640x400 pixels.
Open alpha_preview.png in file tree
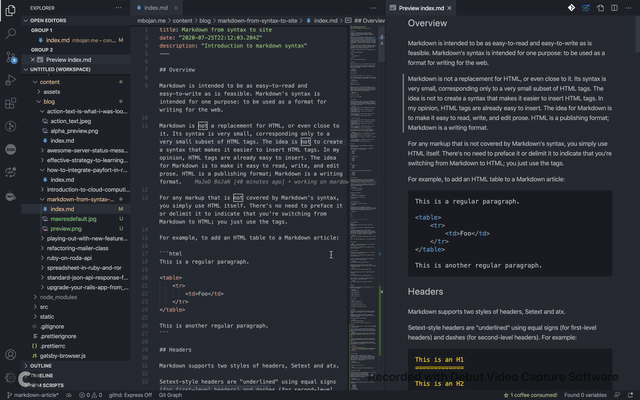pyautogui.click(x=74, y=131)
